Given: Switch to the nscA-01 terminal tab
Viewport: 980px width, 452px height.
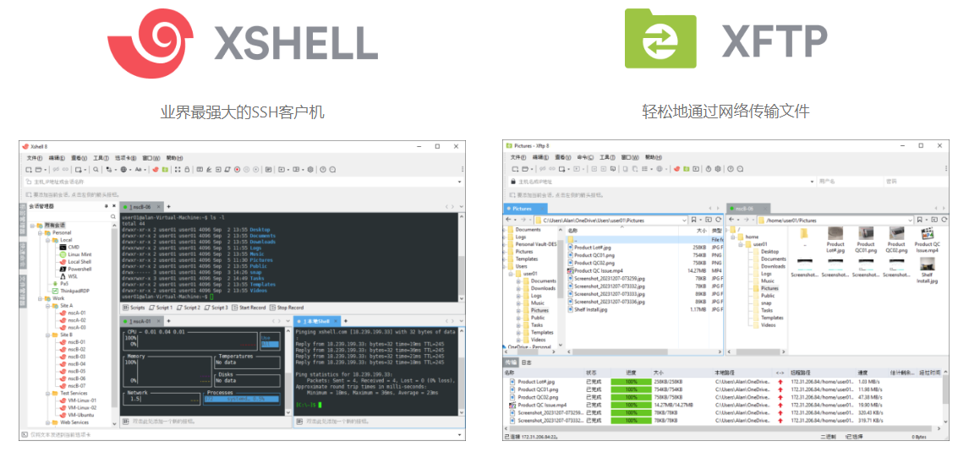Looking at the screenshot, I should (x=139, y=321).
